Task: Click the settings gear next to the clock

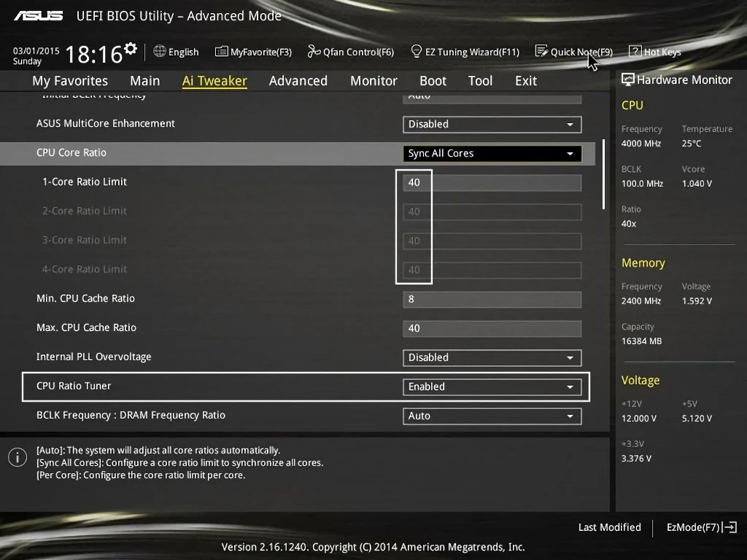Action: [x=131, y=49]
